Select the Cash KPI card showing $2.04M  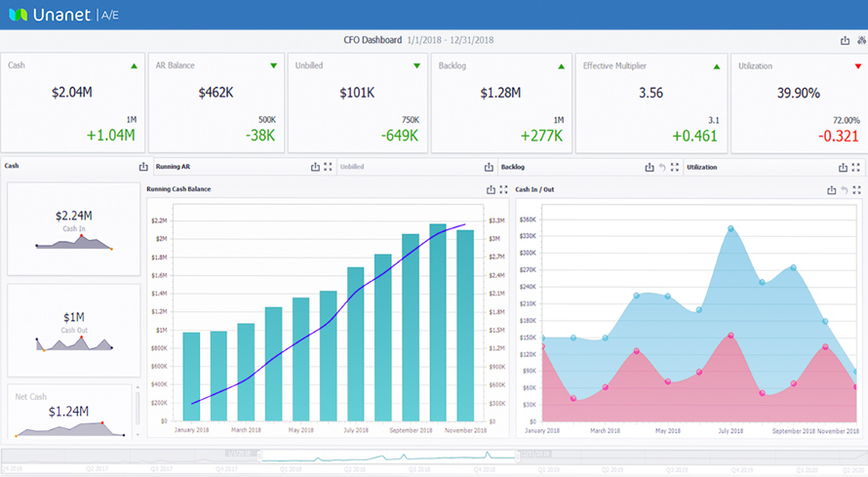point(72,102)
